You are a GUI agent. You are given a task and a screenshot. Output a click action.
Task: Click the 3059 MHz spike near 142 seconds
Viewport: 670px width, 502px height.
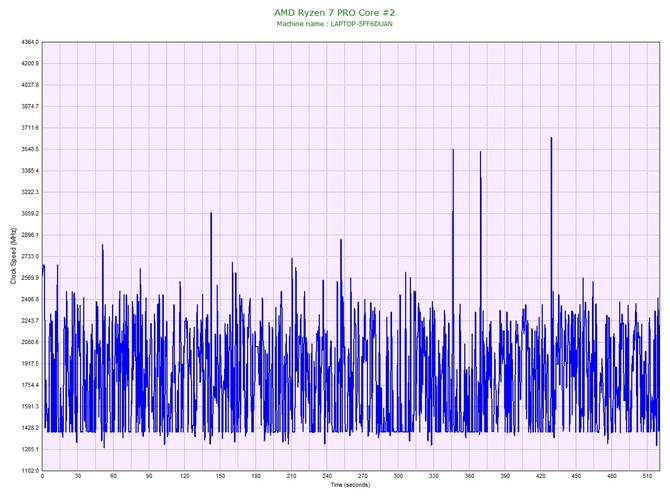211,214
